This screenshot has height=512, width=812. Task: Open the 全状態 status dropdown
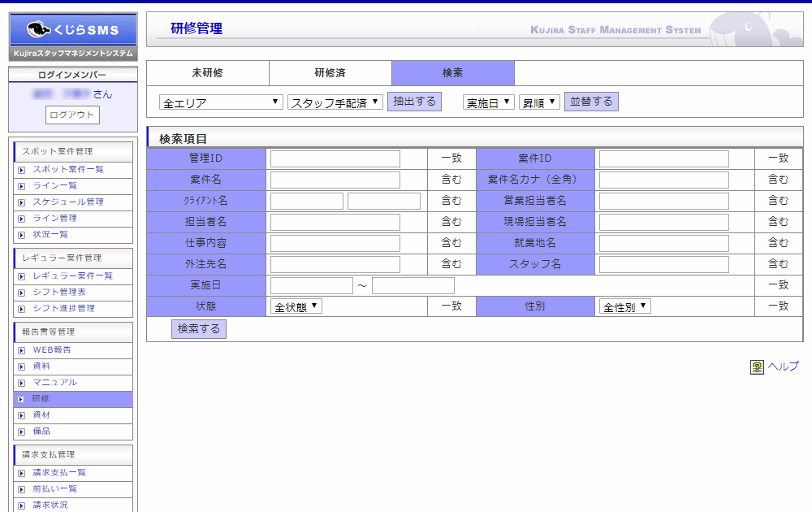point(296,306)
